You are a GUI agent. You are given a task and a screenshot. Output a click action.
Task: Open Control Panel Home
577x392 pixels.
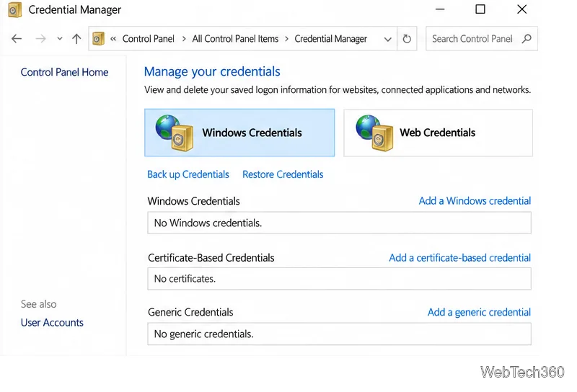pyautogui.click(x=64, y=72)
